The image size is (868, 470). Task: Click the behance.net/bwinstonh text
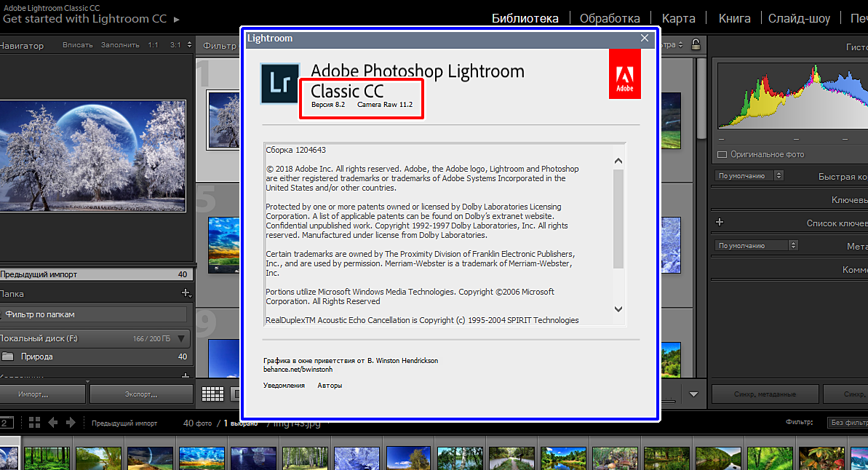[x=298, y=370]
